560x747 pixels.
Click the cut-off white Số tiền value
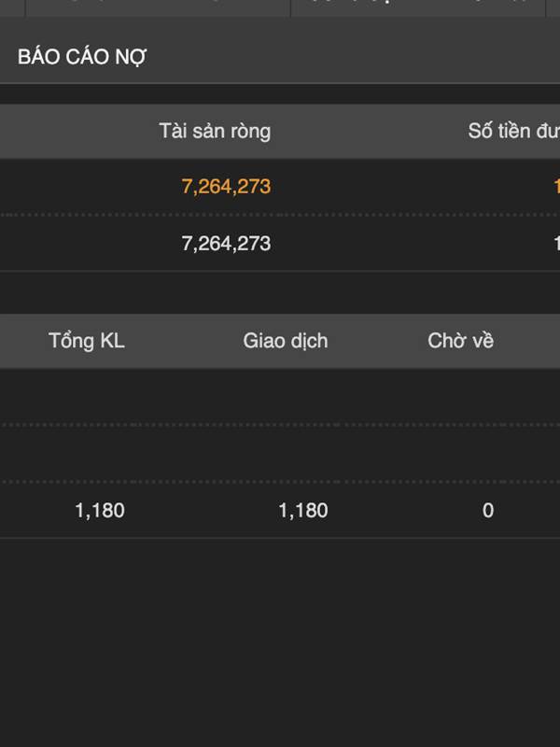coord(555,244)
